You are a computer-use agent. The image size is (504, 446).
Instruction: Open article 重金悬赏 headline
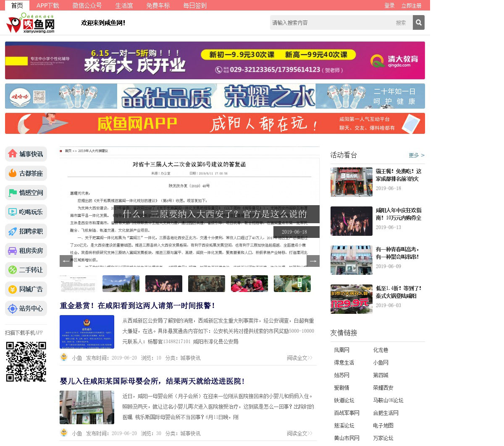138,305
